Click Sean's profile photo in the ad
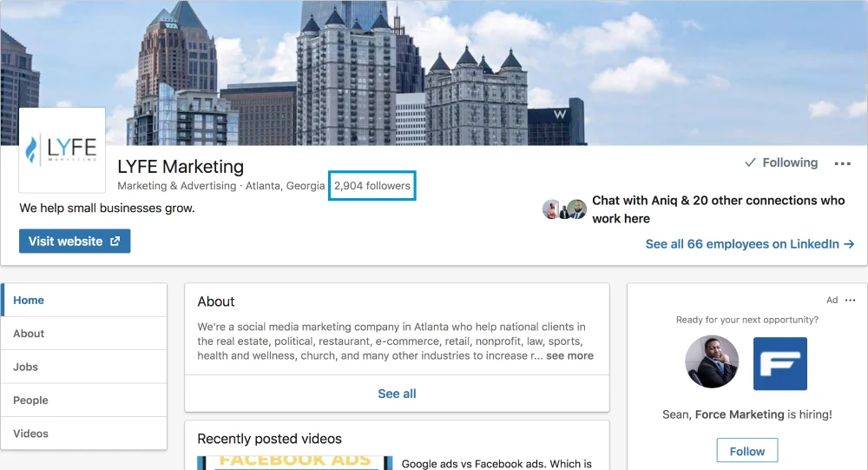868x470 pixels. (x=712, y=362)
